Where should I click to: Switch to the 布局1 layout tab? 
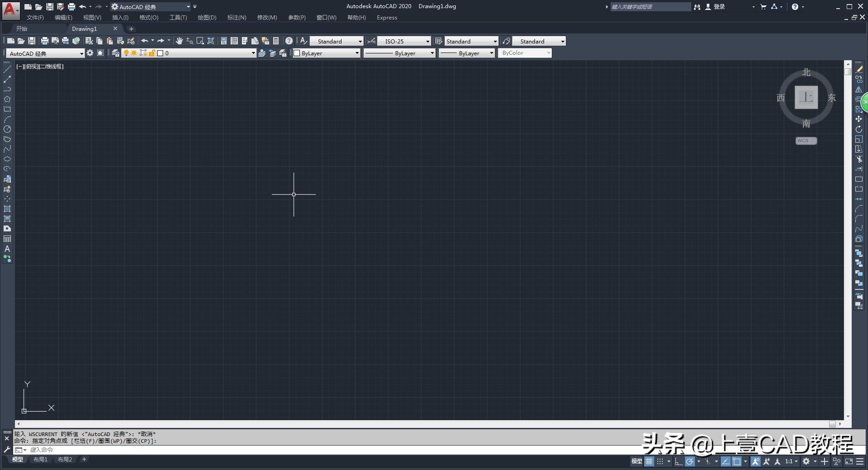[40, 460]
